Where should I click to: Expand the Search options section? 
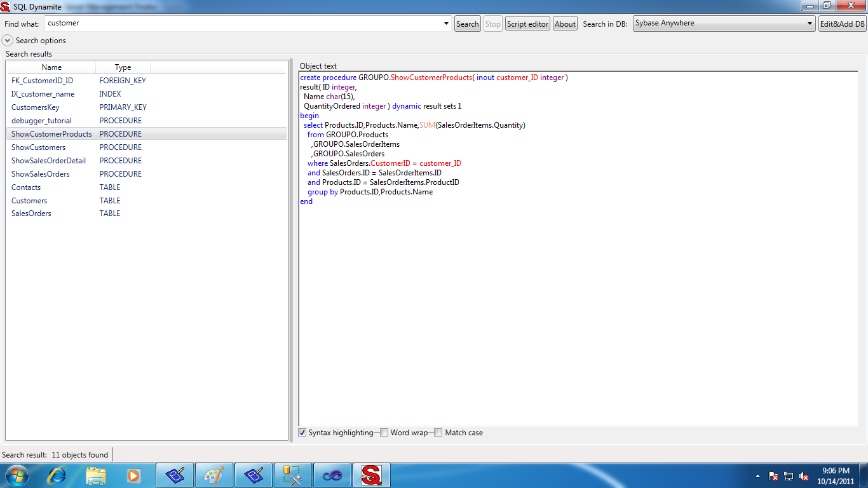(8, 41)
